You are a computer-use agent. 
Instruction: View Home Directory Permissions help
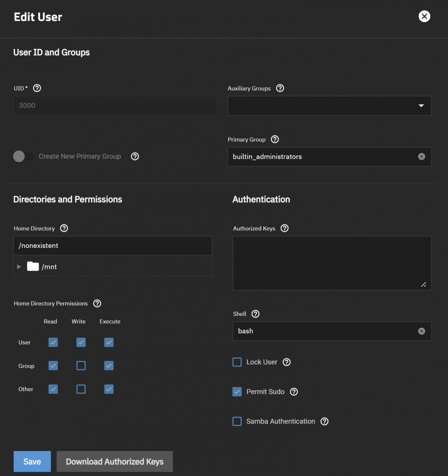[x=97, y=303]
